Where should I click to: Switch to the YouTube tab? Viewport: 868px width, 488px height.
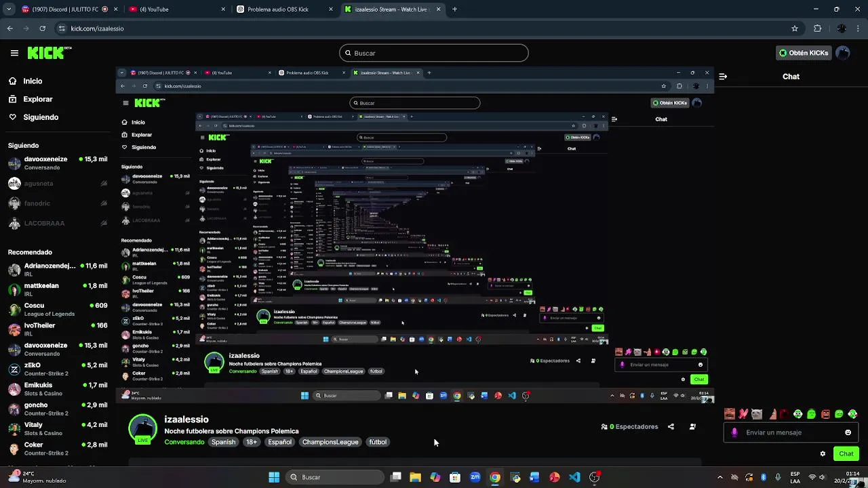coord(176,9)
